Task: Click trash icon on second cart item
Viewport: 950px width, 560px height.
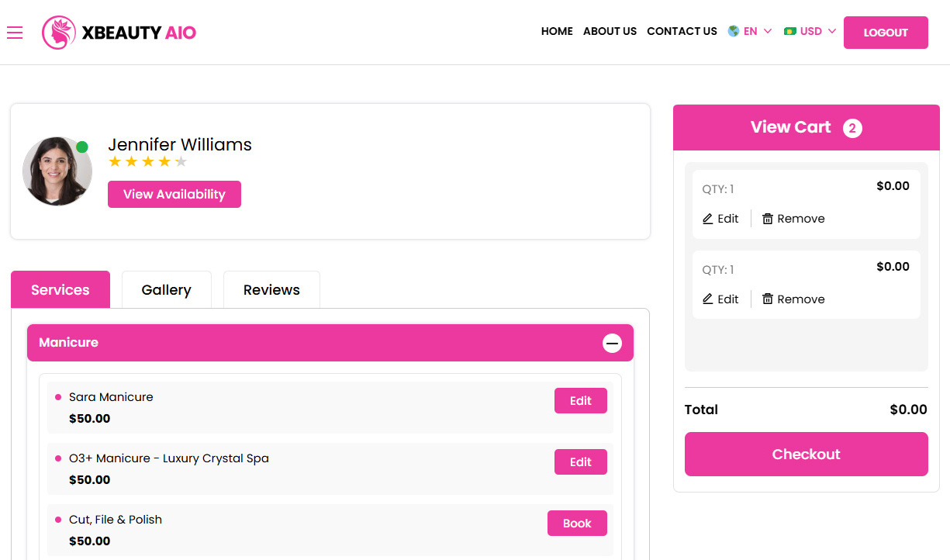Action: click(x=768, y=299)
